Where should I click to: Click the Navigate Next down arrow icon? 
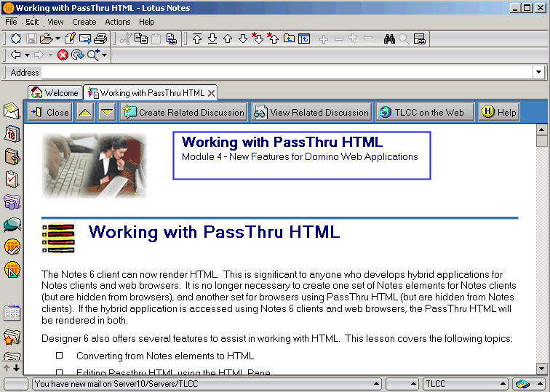[x=243, y=39]
